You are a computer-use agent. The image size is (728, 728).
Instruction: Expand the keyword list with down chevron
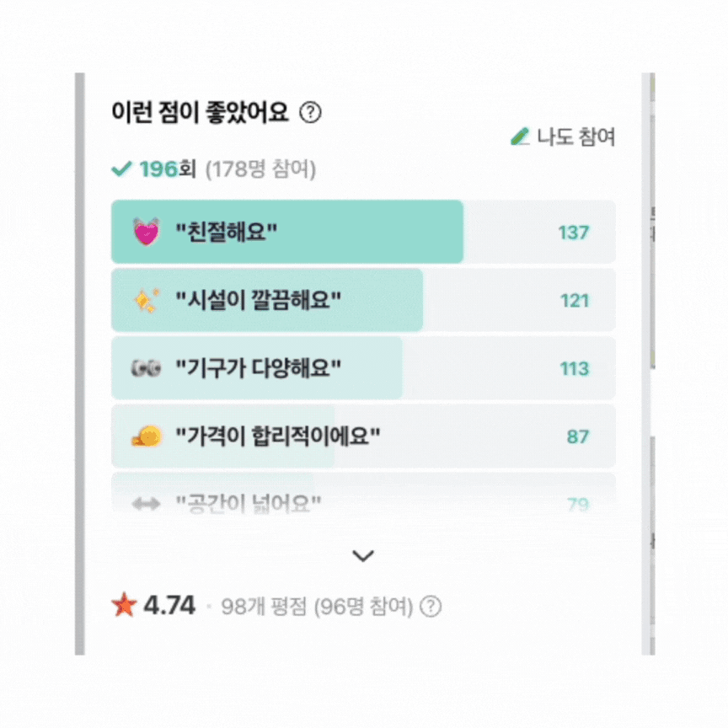pyautogui.click(x=363, y=556)
